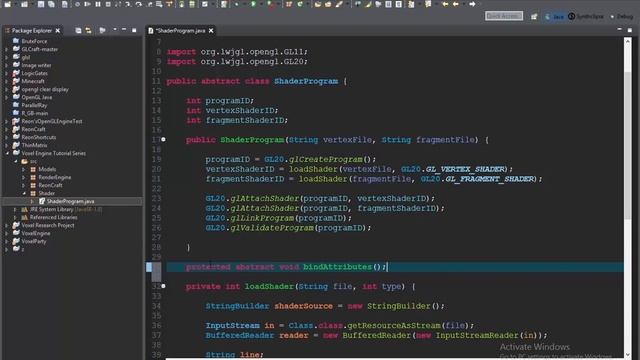The height and width of the screenshot is (360, 640).
Task: Click the Save All toolbar icon
Action: click(51, 4)
